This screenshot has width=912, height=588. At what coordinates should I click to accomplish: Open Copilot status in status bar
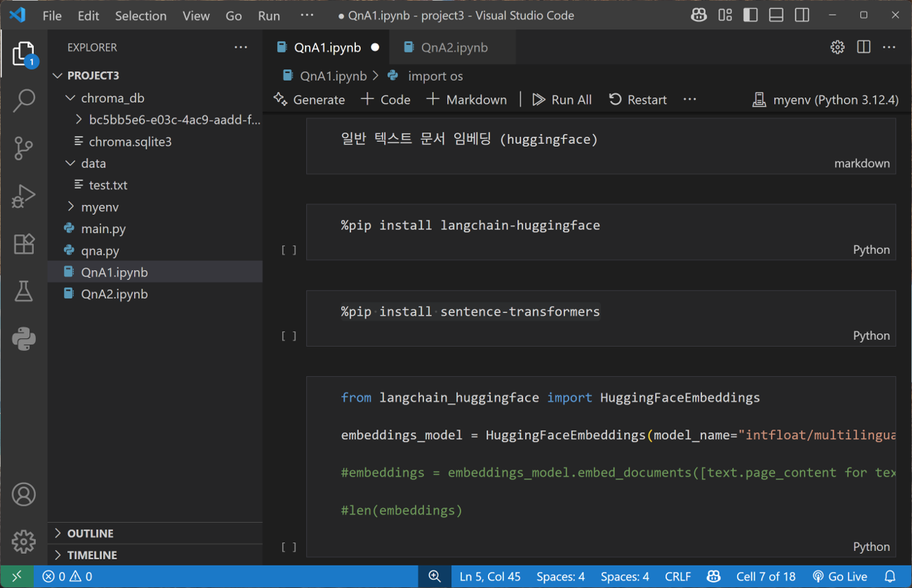pyautogui.click(x=713, y=577)
